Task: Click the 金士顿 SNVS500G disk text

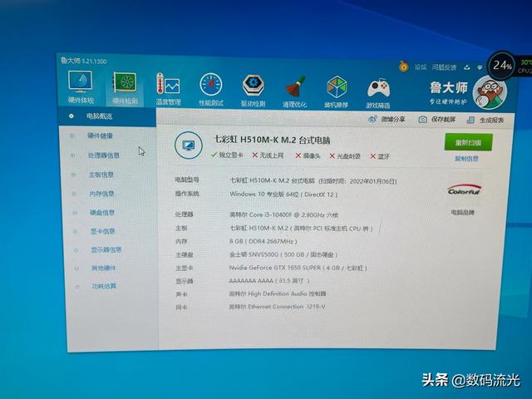Action: pos(283,254)
